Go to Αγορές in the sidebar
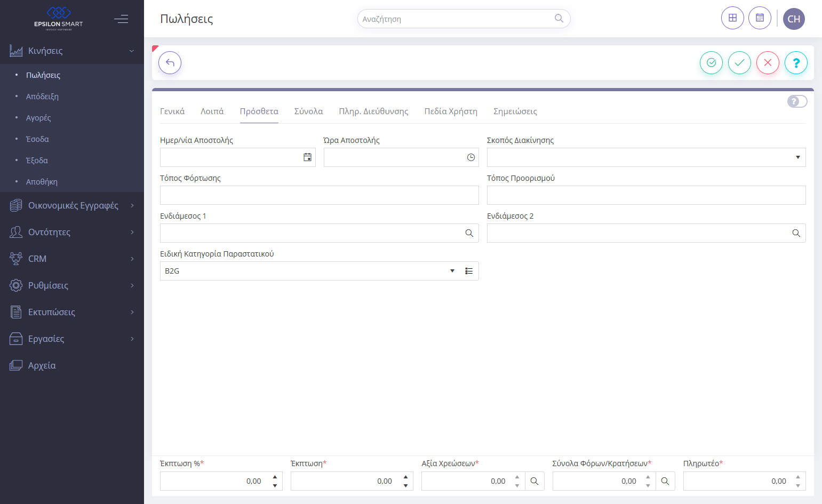The image size is (822, 504). click(38, 118)
